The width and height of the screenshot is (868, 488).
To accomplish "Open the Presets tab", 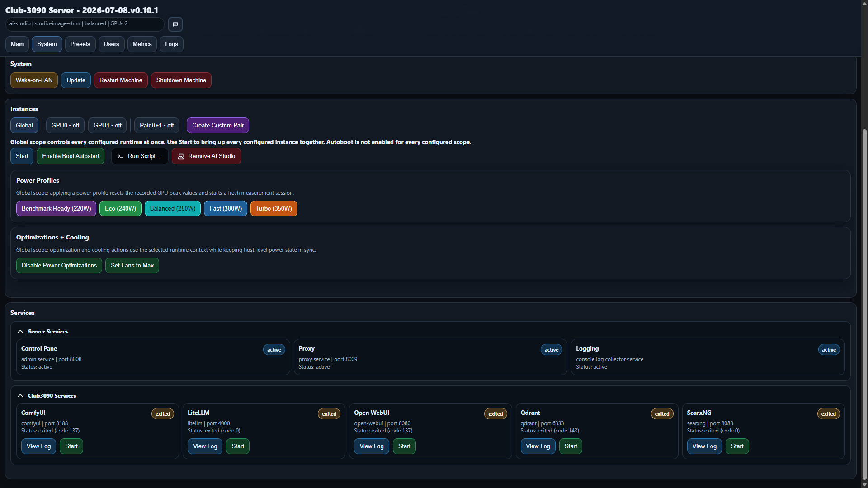I will [x=80, y=44].
